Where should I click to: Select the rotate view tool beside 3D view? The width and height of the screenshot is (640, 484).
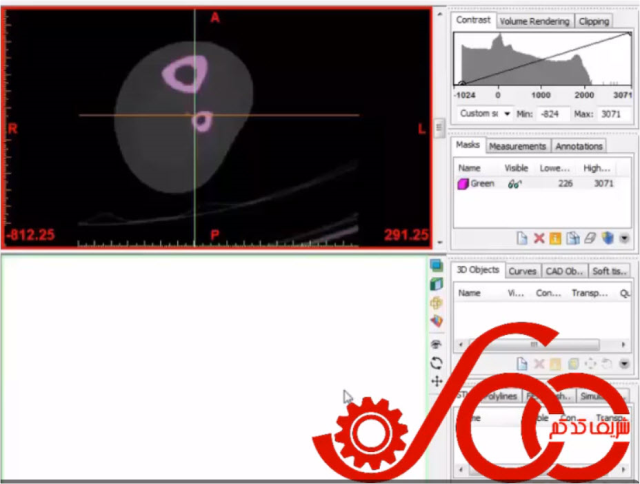pos(436,363)
